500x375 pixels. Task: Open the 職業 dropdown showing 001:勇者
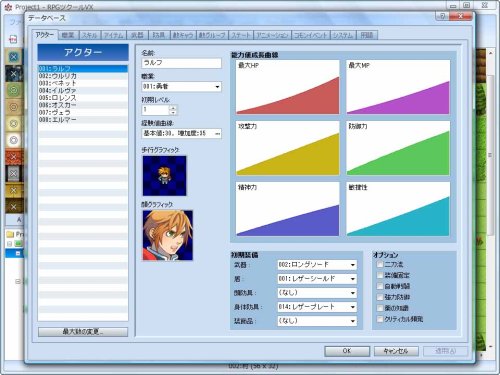point(181,87)
